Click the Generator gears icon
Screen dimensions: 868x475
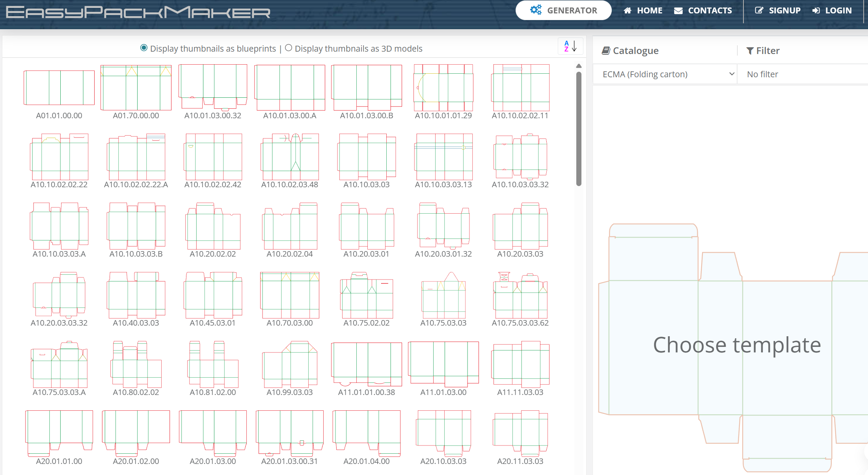pos(536,10)
